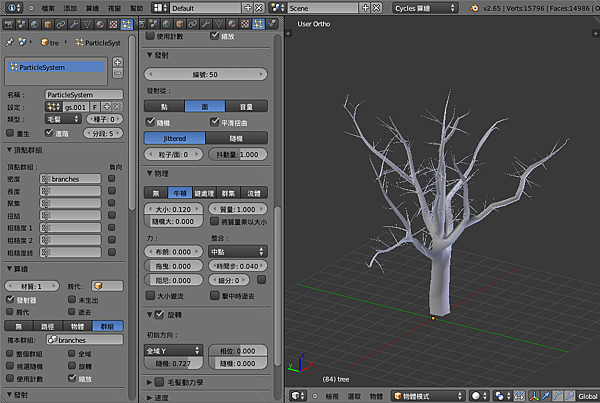The image size is (600, 403).
Task: Collapse the 物理 panel
Action: click(150, 173)
